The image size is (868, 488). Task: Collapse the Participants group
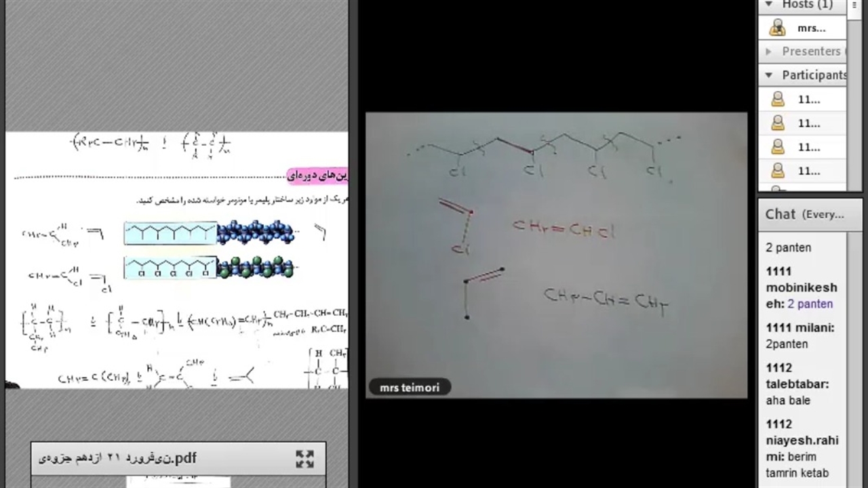(769, 75)
